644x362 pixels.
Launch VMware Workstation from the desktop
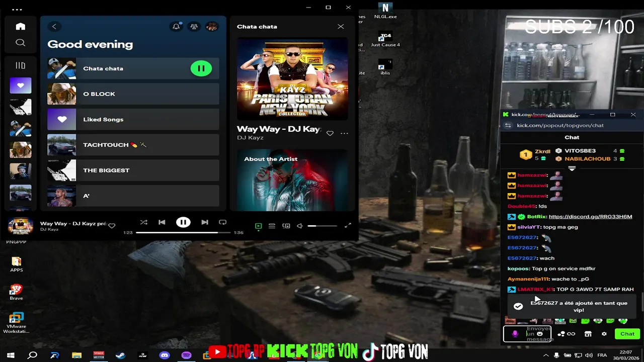[x=17, y=323]
